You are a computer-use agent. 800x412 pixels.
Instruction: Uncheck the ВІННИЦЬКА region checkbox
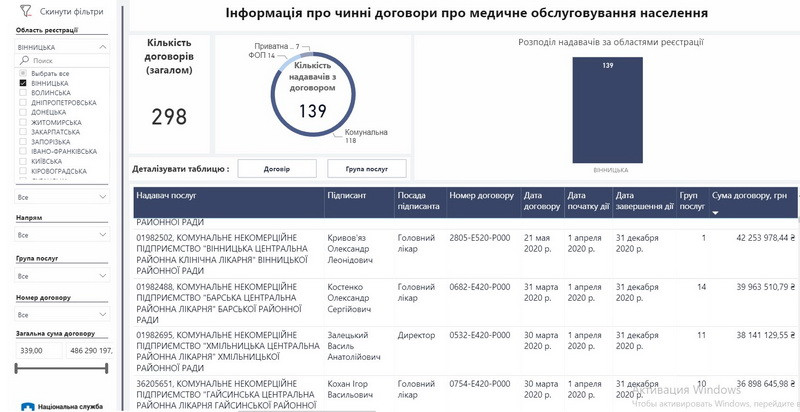(23, 83)
